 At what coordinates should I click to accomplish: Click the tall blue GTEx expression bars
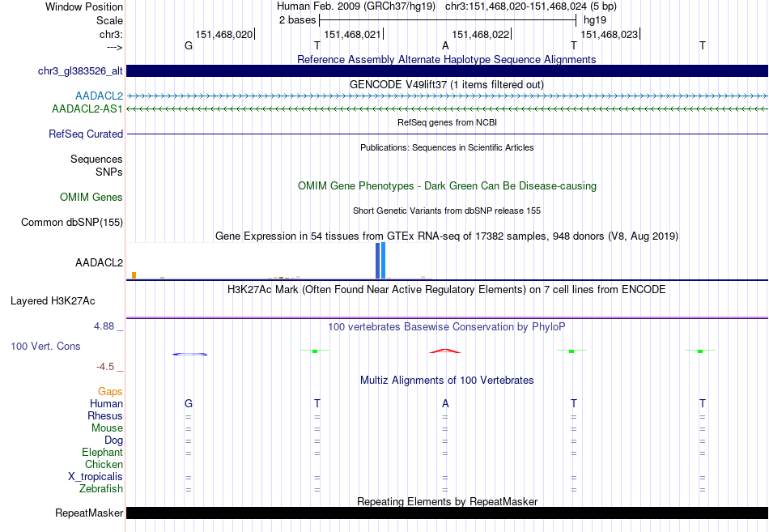380,261
